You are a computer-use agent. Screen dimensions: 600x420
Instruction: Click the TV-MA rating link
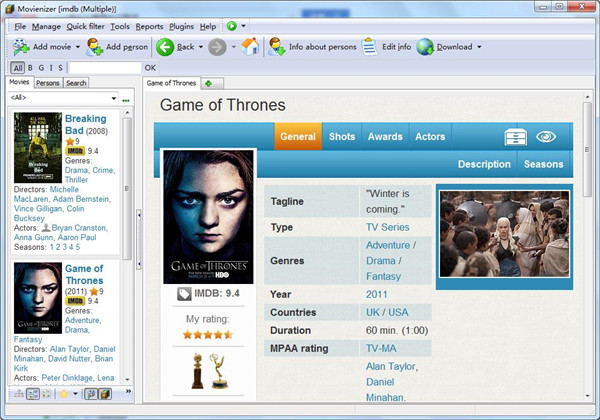[381, 348]
